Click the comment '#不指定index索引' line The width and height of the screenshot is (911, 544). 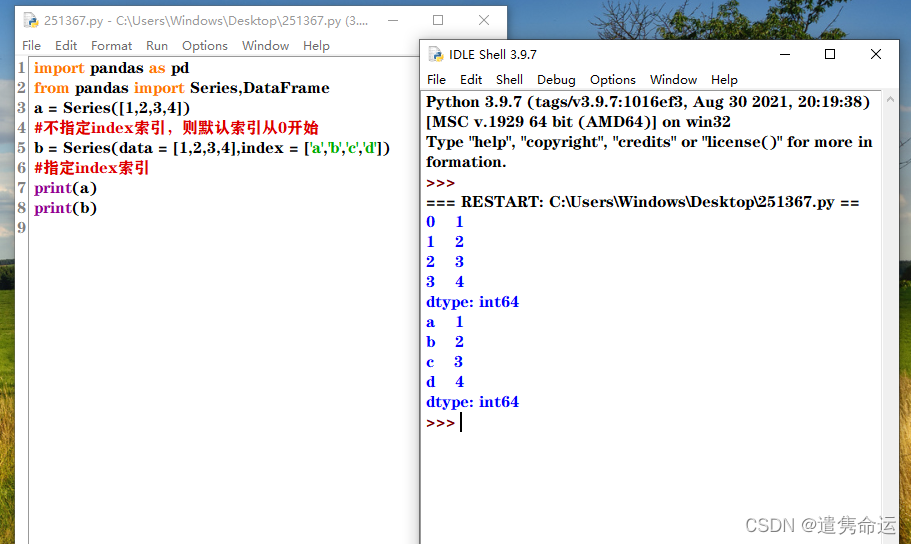[176, 128]
